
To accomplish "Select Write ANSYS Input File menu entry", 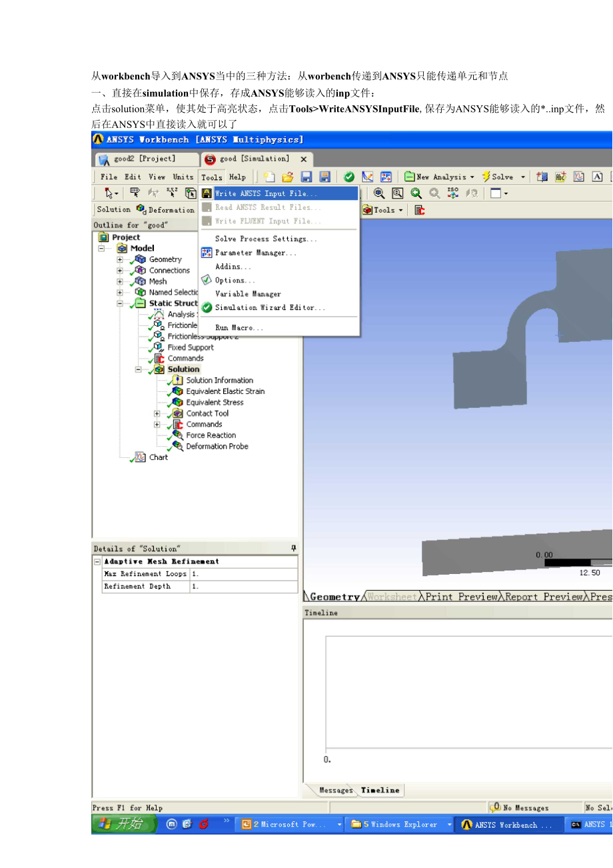I will [x=266, y=193].
